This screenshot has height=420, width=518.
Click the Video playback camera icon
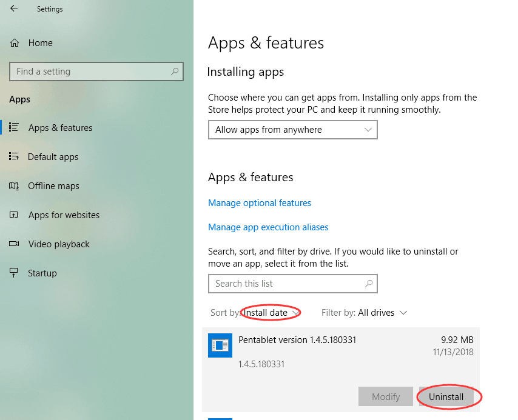pos(14,244)
